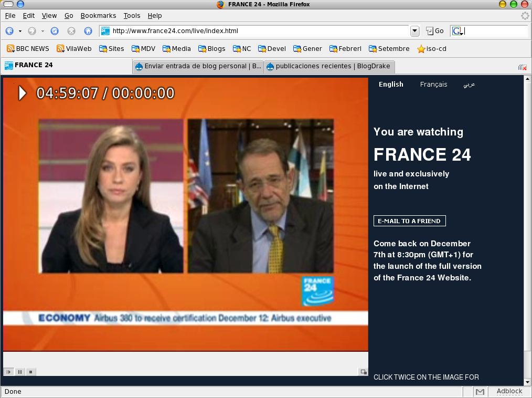The height and width of the screenshot is (398, 532).
Task: Open the Edit menu
Action: coord(29,16)
